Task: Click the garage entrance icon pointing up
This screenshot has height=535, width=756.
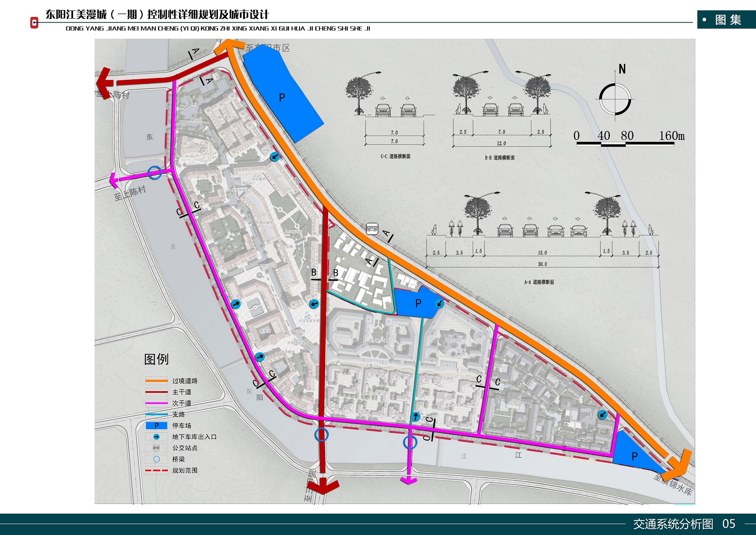Action: click(x=415, y=417)
